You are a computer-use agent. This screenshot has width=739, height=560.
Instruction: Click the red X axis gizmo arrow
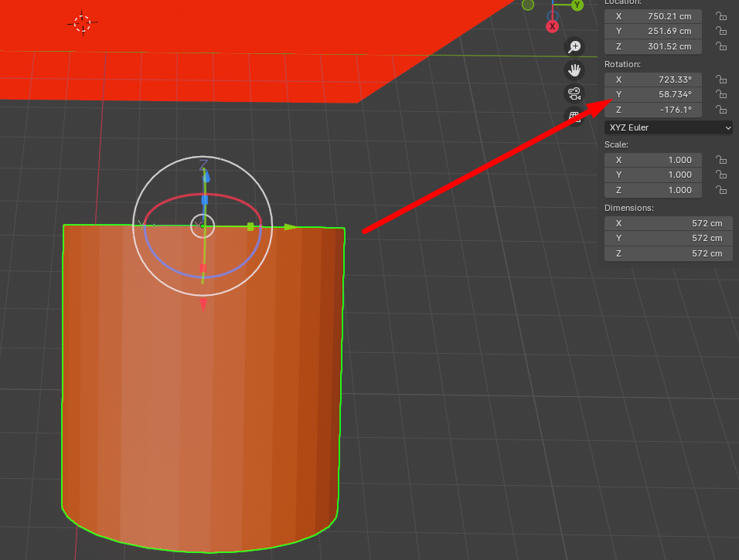coord(203,305)
